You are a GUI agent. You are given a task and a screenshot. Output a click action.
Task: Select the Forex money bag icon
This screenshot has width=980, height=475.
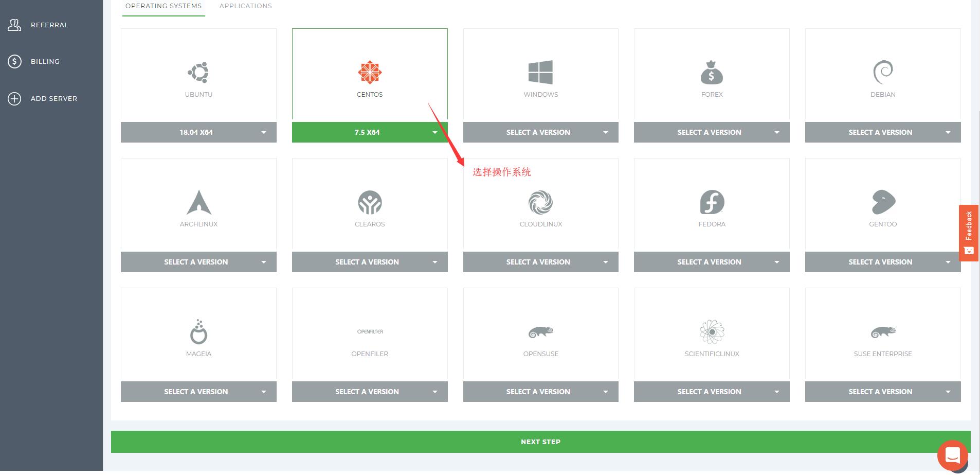pyautogui.click(x=712, y=73)
